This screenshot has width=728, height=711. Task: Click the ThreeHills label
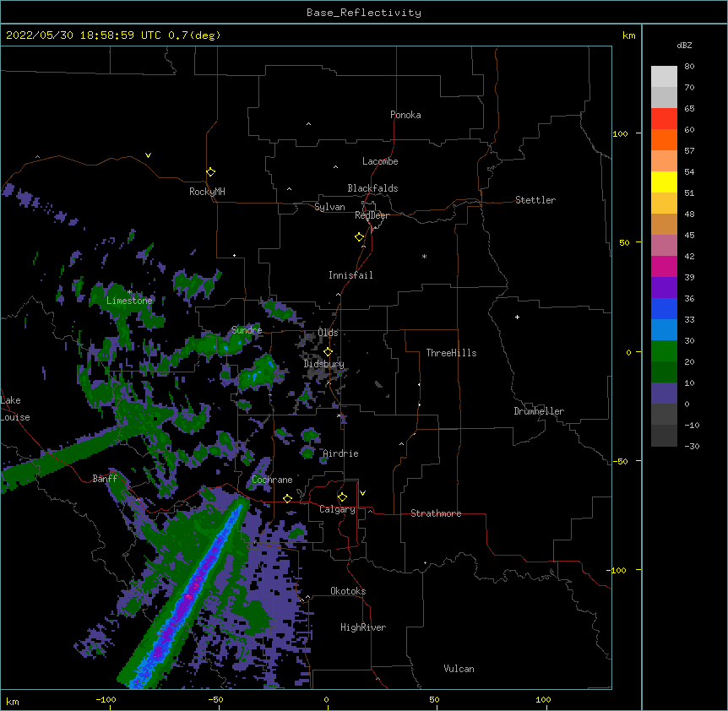tap(451, 353)
